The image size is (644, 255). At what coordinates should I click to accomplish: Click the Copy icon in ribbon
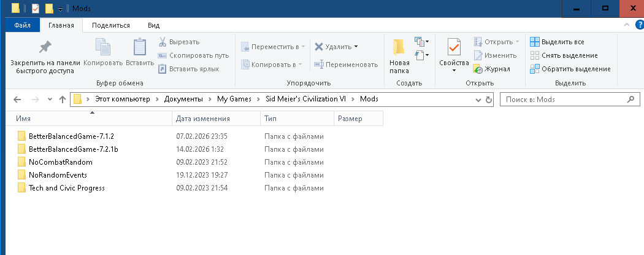102,47
